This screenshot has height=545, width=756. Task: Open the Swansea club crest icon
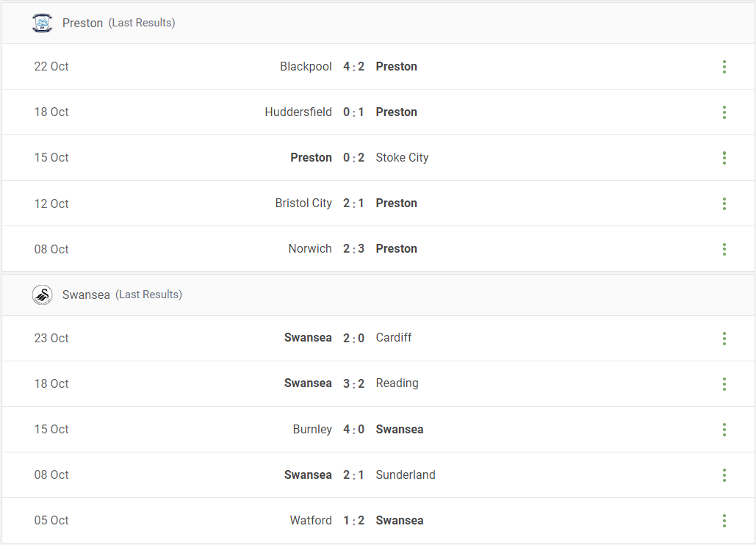(x=42, y=295)
